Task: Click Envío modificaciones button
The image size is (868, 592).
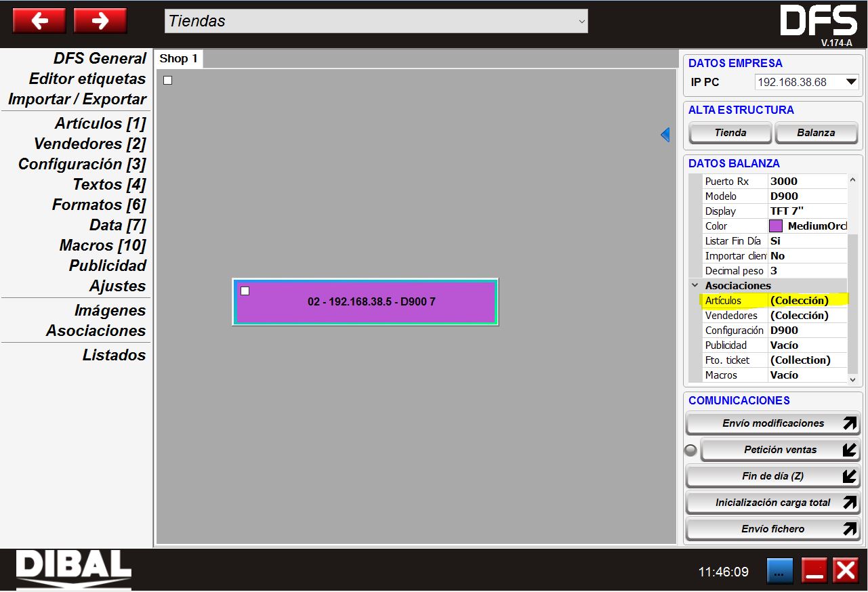Action: pyautogui.click(x=773, y=423)
